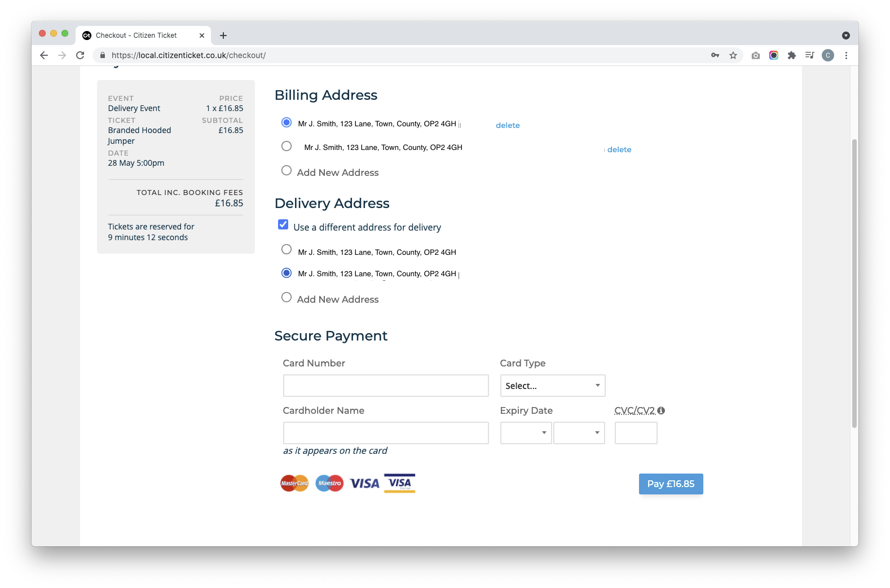Click the Pay £16.85 button
The height and width of the screenshot is (588, 890).
coord(671,484)
